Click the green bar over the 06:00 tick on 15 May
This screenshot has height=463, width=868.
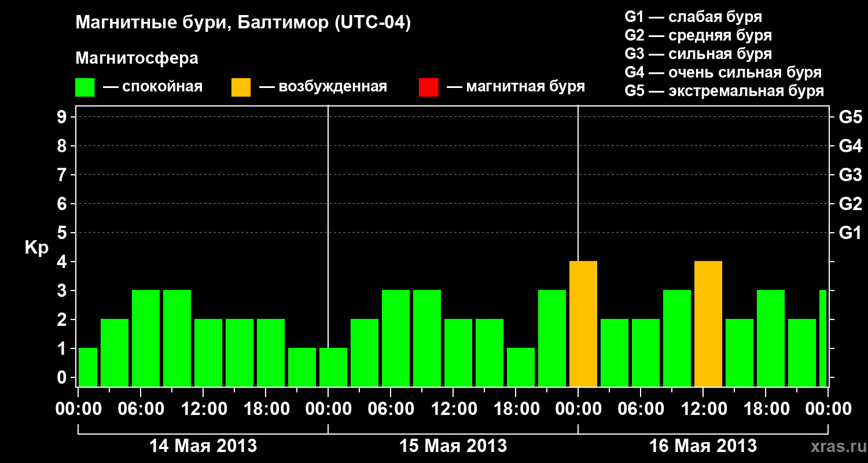tap(396, 339)
